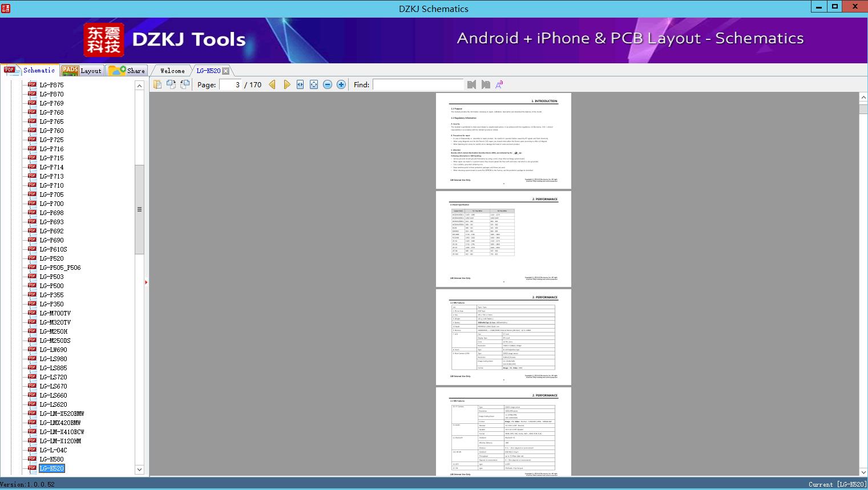
Task: Click the red collapse-sidebar arrow
Action: (x=146, y=282)
